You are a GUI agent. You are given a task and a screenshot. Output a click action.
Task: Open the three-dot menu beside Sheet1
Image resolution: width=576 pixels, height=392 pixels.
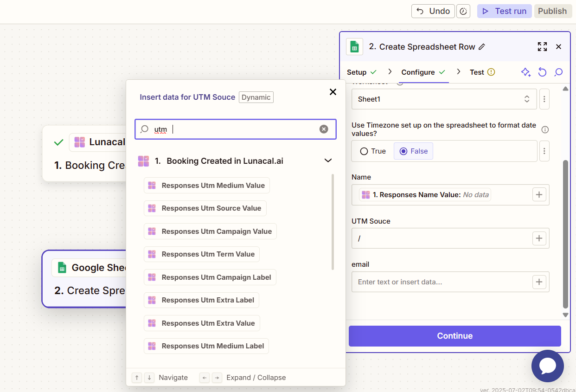[544, 99]
